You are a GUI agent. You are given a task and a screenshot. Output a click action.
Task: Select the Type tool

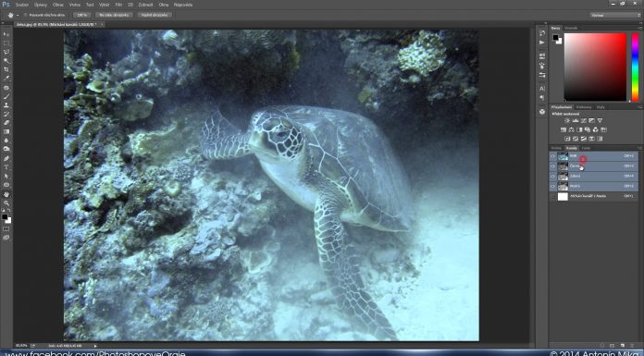tap(6, 167)
